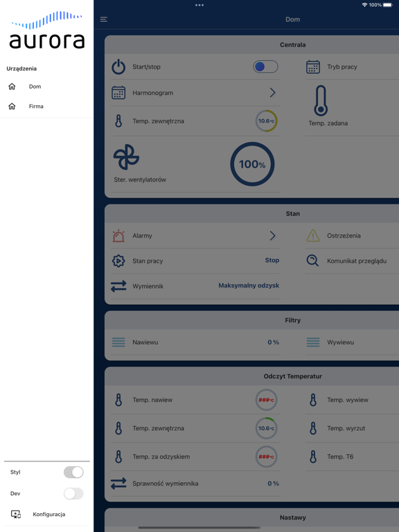This screenshot has height=532, width=399.
Task: Open Konfiguracja in the sidebar
Action: click(47, 515)
